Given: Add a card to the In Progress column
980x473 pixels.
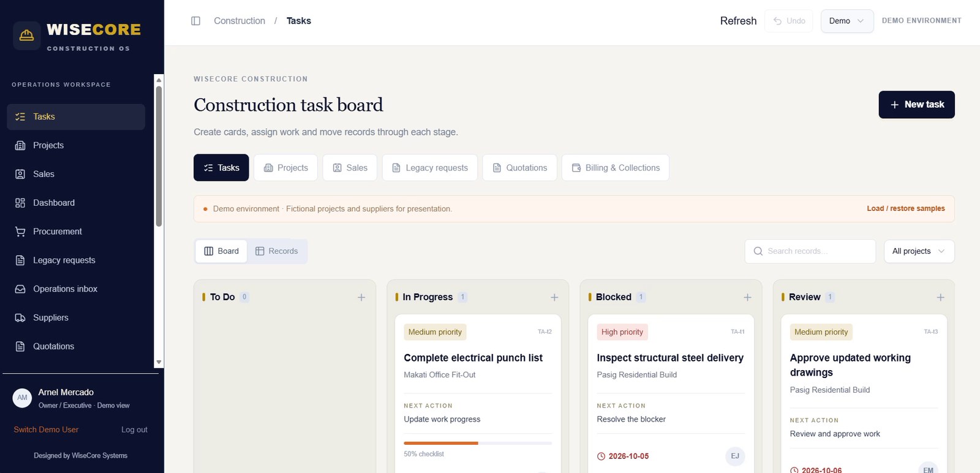Looking at the screenshot, I should [x=554, y=297].
